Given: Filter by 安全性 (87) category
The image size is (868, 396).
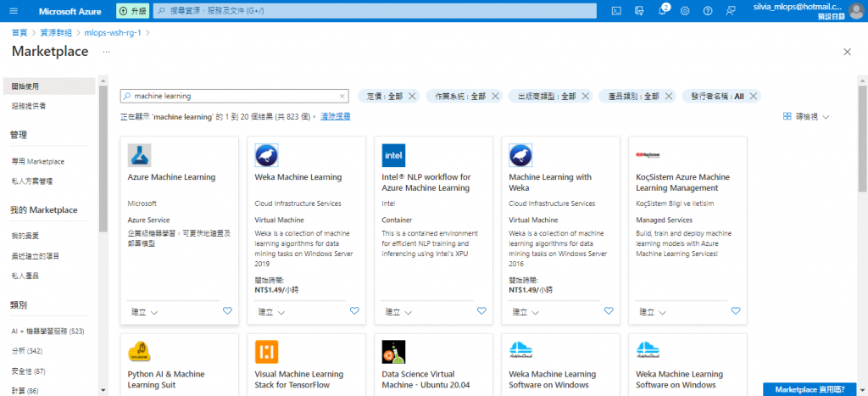Looking at the screenshot, I should (28, 371).
